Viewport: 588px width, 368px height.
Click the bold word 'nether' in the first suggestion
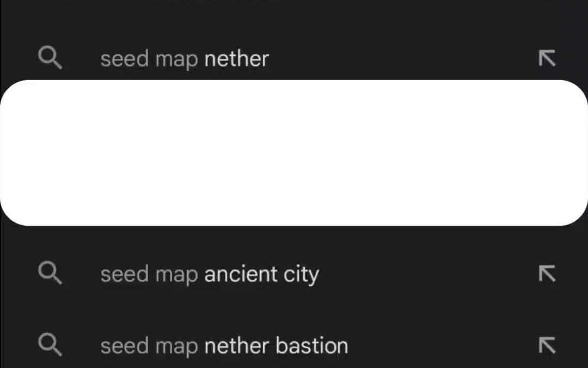[x=236, y=59]
